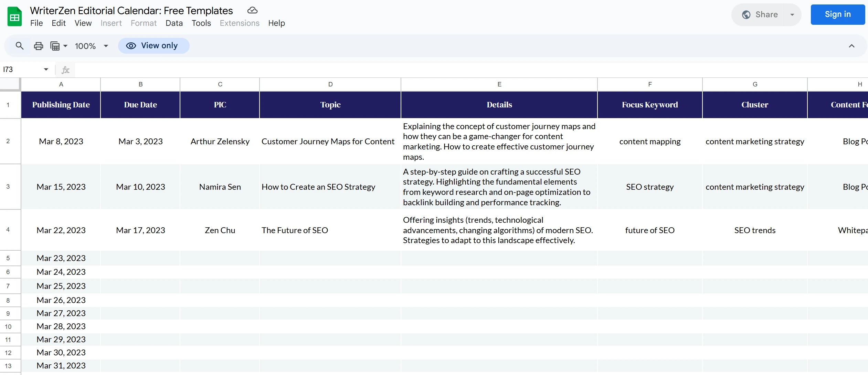The width and height of the screenshot is (868, 375).
Task: Click the document title text
Action: click(x=131, y=11)
